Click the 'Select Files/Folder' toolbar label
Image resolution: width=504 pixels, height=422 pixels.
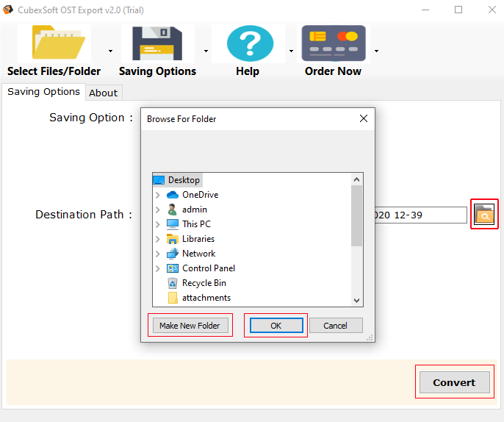[x=54, y=71]
